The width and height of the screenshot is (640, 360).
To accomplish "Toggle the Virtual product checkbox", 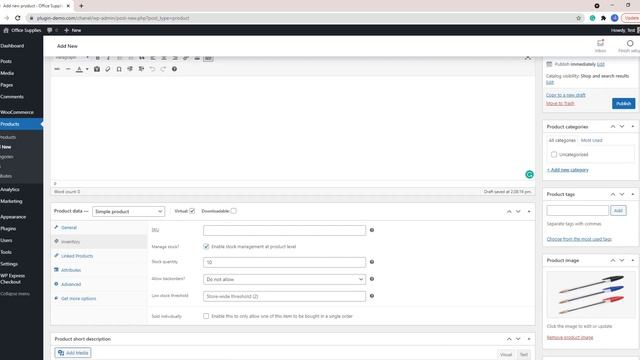I will click(x=192, y=211).
